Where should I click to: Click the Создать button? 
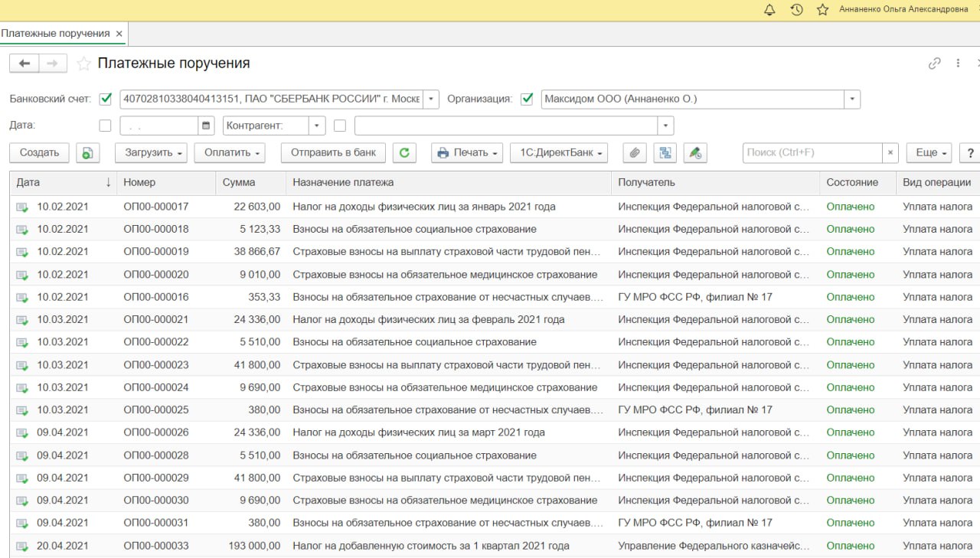tap(40, 152)
